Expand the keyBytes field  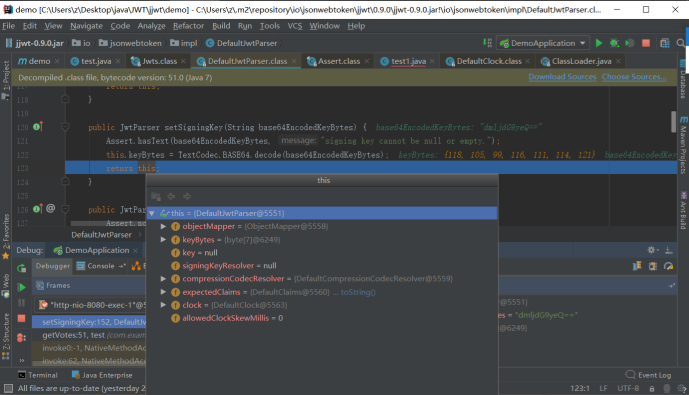(x=163, y=239)
